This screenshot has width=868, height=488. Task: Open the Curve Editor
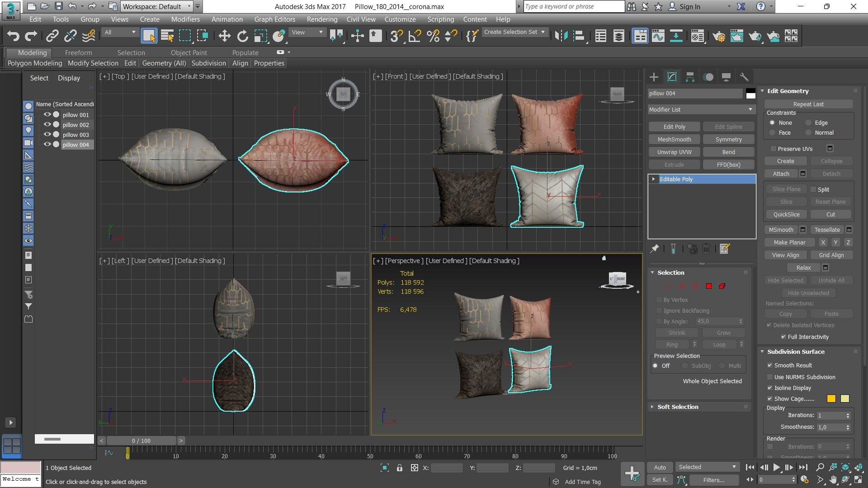point(658,36)
